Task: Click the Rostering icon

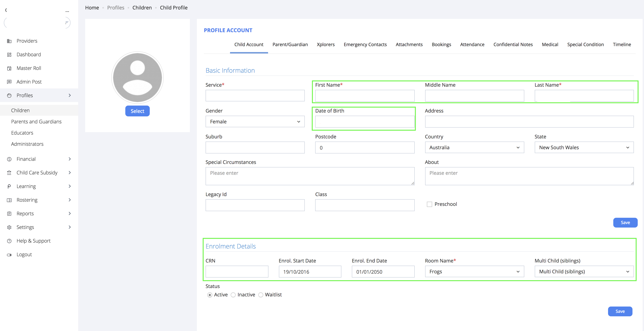Action: click(x=9, y=200)
